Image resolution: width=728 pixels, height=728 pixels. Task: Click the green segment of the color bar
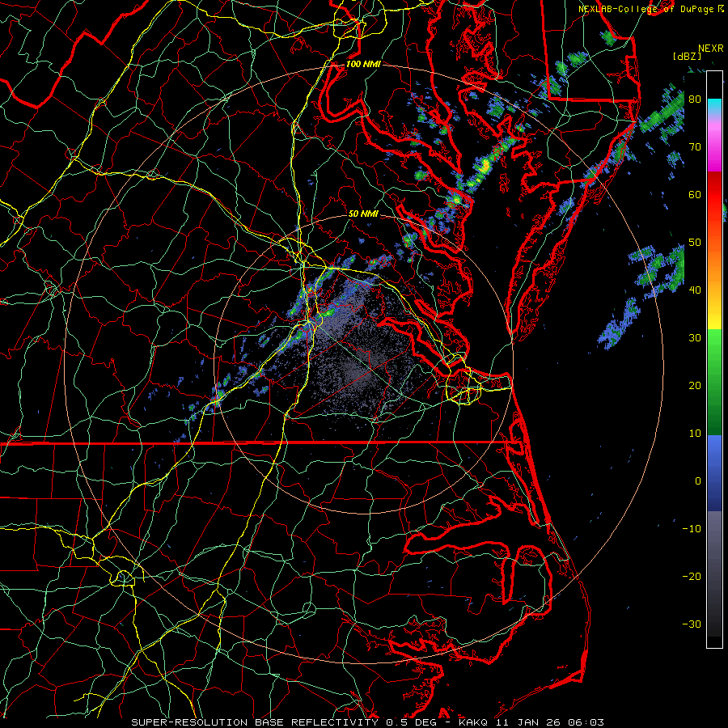[714, 382]
